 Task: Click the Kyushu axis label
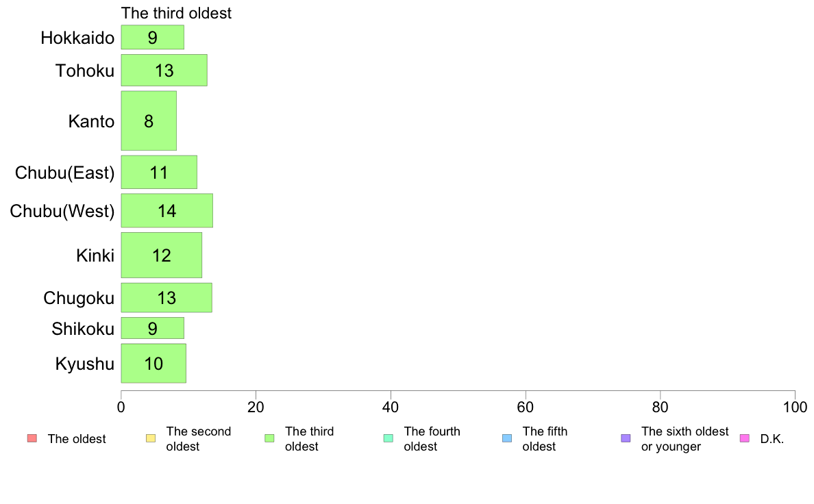pos(84,364)
